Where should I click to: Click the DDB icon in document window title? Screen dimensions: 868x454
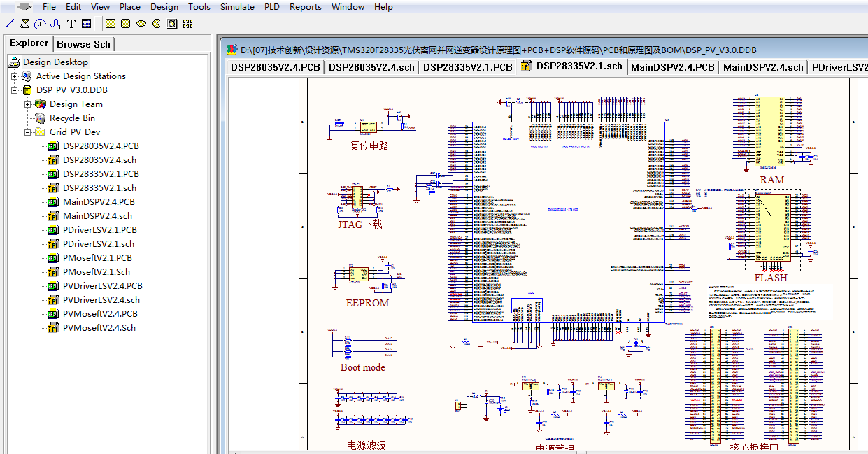(233, 50)
